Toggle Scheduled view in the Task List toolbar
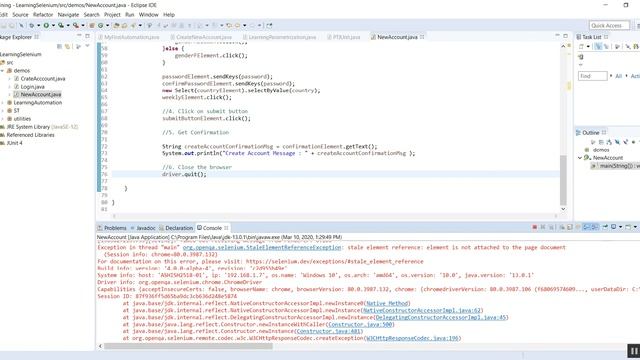The height and width of the screenshot is (360, 640). tap(606, 46)
